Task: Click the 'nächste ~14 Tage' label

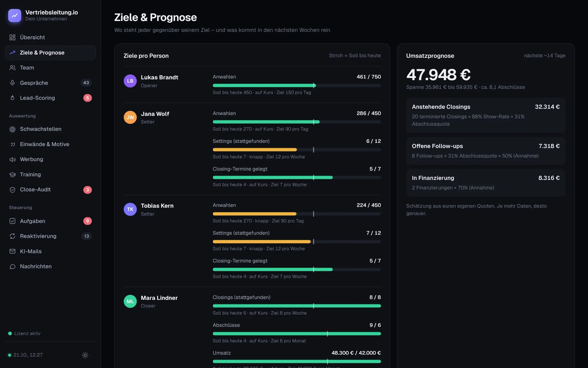Action: click(545, 56)
